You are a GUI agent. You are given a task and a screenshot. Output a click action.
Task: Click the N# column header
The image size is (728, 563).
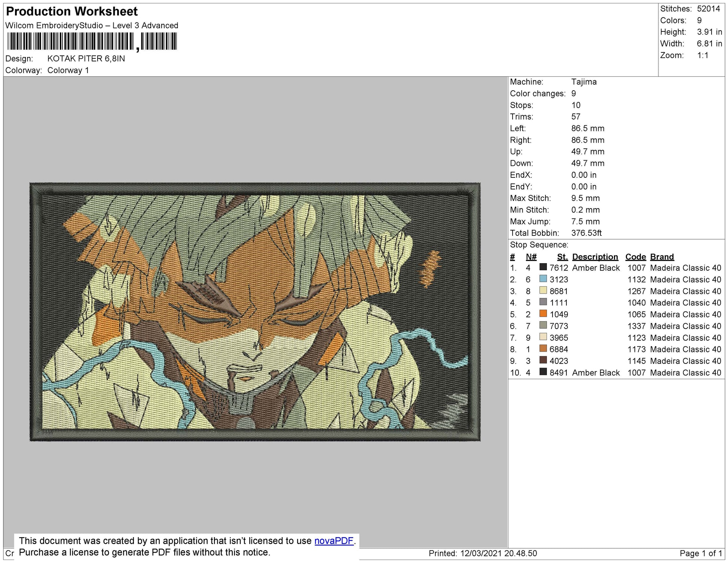click(531, 257)
